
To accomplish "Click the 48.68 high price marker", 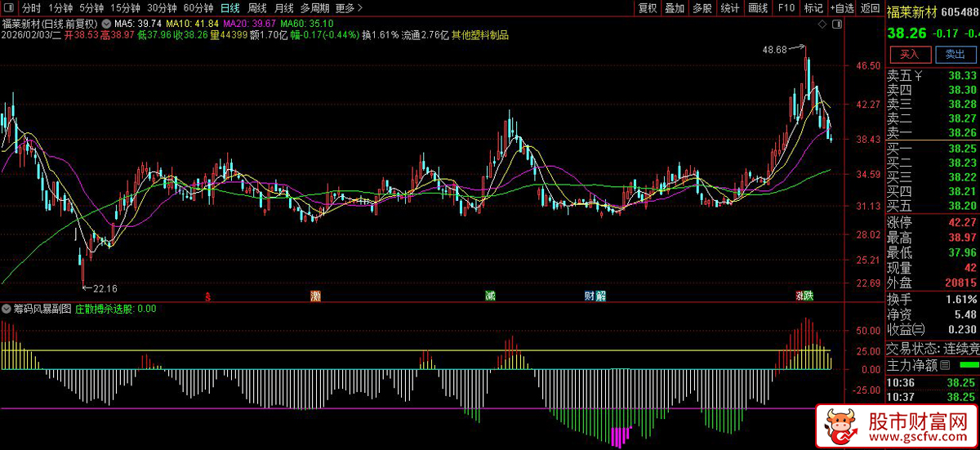I will coord(774,50).
